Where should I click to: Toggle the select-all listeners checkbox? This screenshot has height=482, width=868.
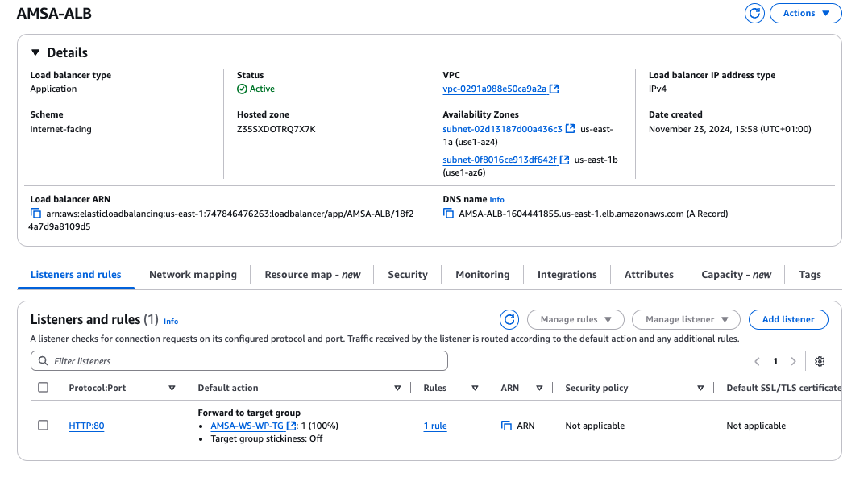(x=44, y=388)
